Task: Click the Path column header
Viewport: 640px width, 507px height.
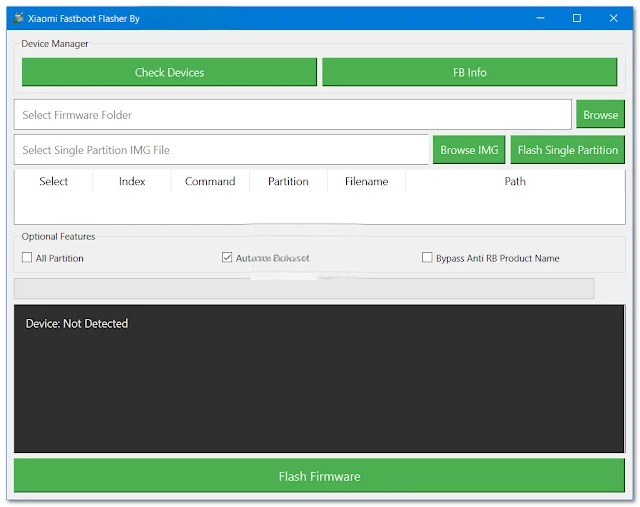Action: 515,181
